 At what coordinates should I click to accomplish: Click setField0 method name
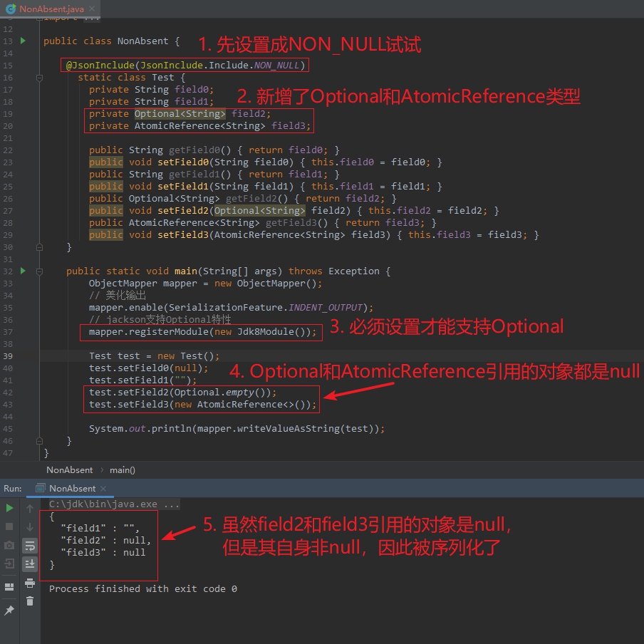[x=183, y=162]
